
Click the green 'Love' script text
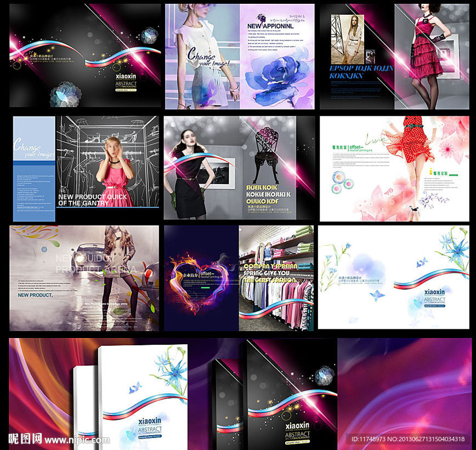(376, 139)
